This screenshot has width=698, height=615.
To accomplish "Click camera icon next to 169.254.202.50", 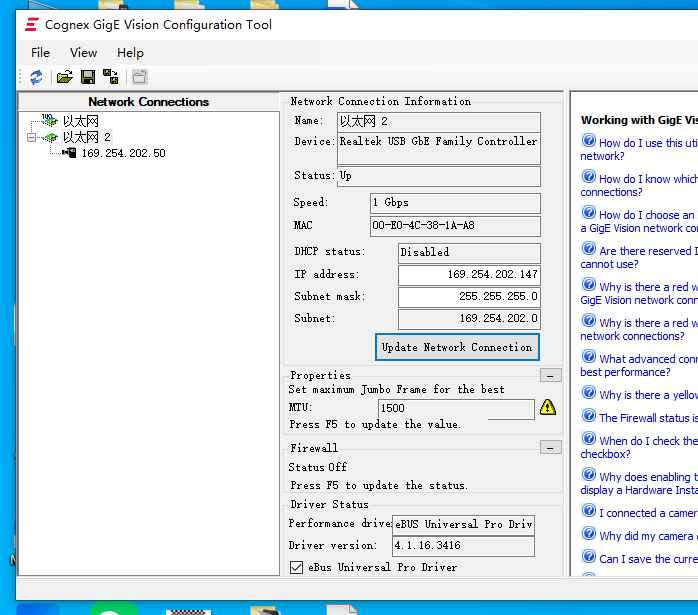I will [x=69, y=153].
